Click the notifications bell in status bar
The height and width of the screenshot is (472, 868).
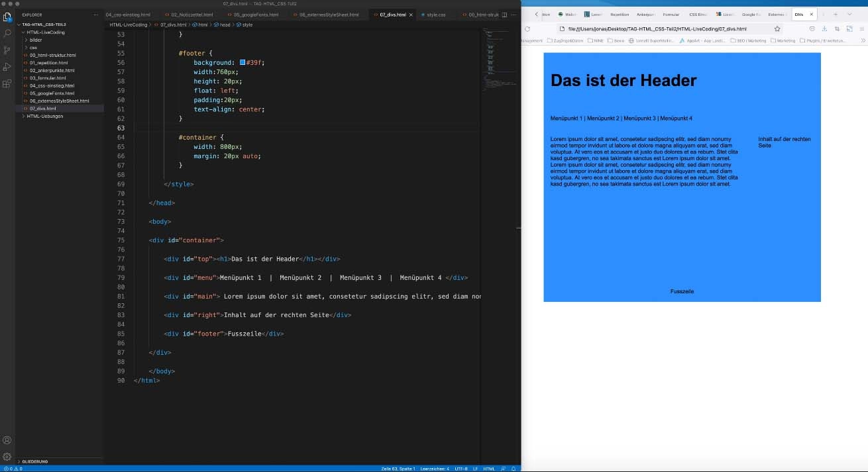pyautogui.click(x=514, y=469)
